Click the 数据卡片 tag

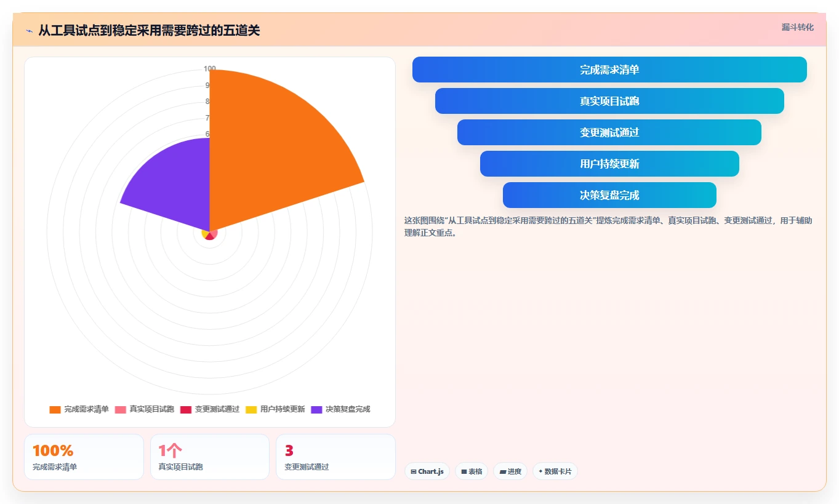point(555,471)
